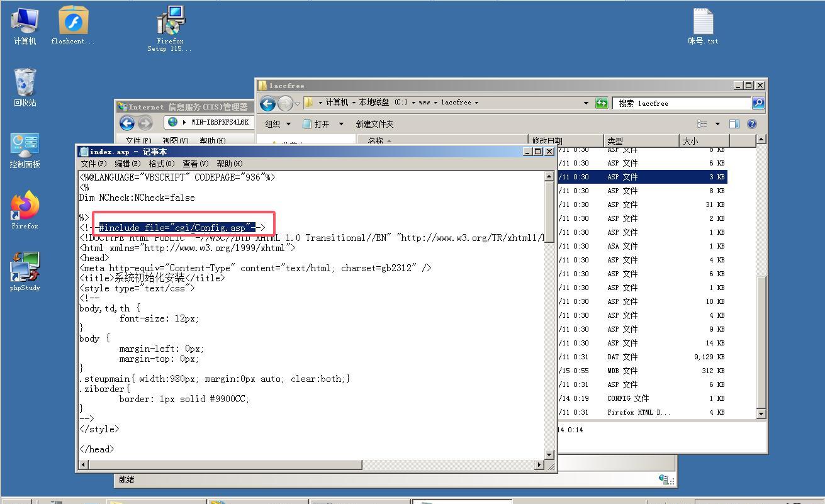Select the 控制面板 desktop icon

25,150
